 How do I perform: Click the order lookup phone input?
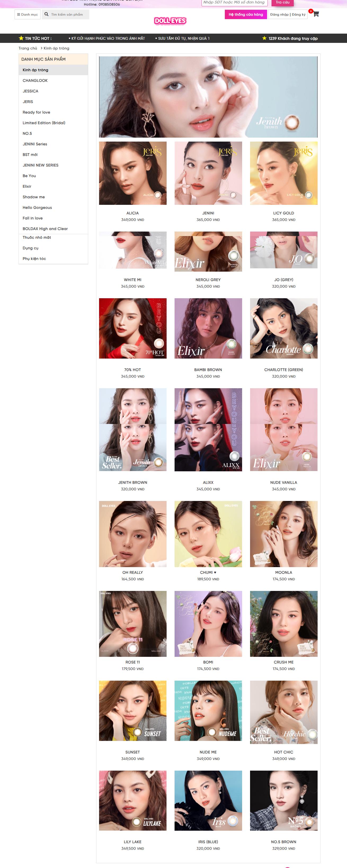pos(235,3)
